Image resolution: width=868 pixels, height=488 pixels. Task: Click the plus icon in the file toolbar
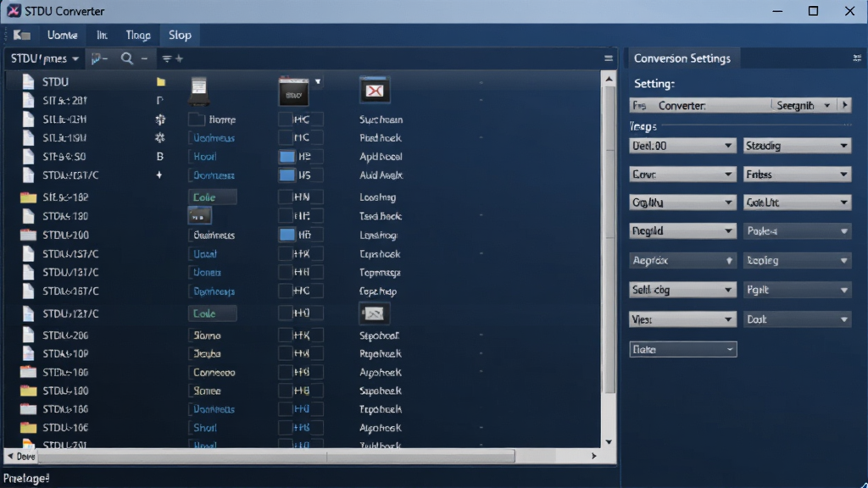coord(179,58)
